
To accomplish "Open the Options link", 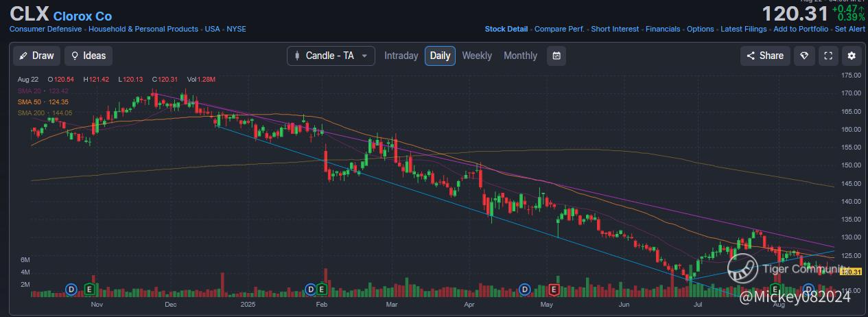I will (x=701, y=29).
